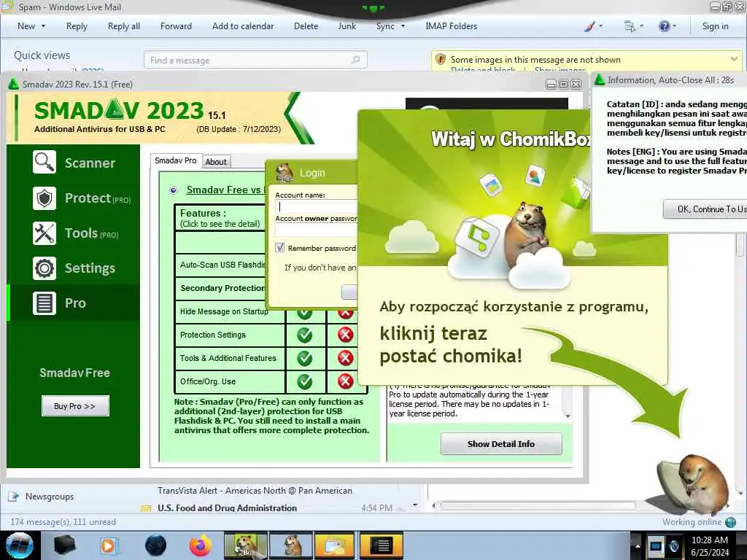Click Junk in Mail toolbar
This screenshot has width=747, height=560.
347,26
